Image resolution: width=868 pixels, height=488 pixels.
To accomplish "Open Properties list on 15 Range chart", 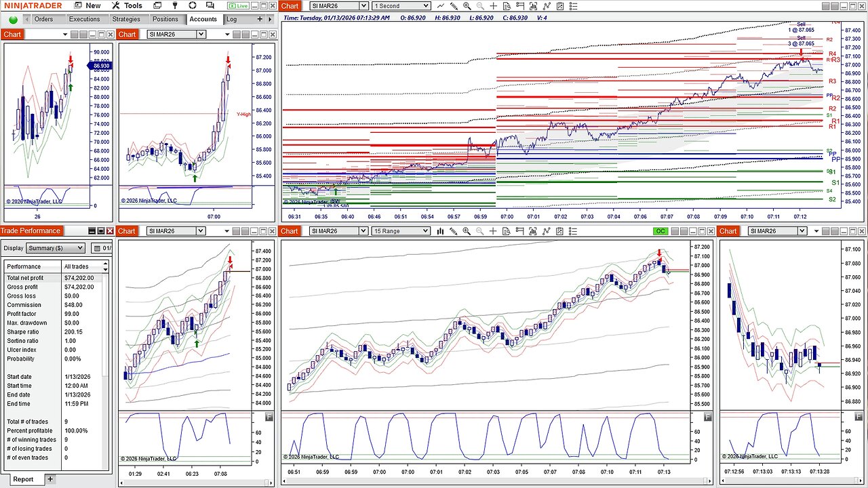I will pyautogui.click(x=572, y=231).
